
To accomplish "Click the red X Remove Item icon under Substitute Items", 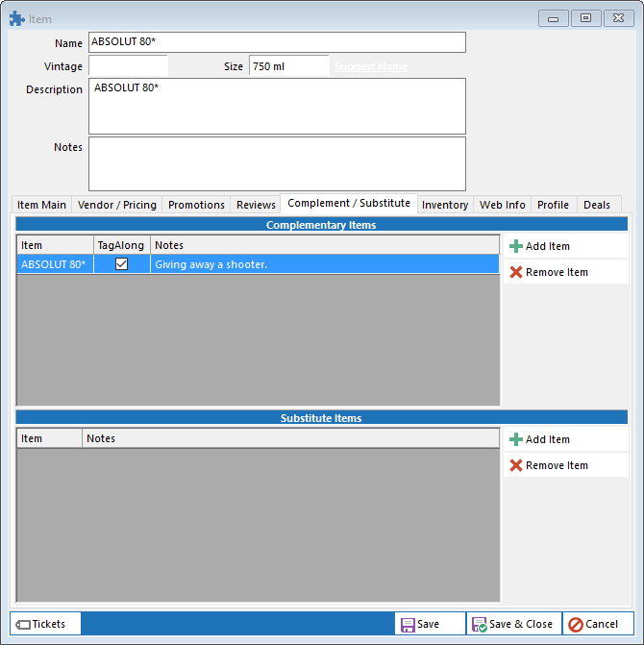I will click(x=516, y=465).
